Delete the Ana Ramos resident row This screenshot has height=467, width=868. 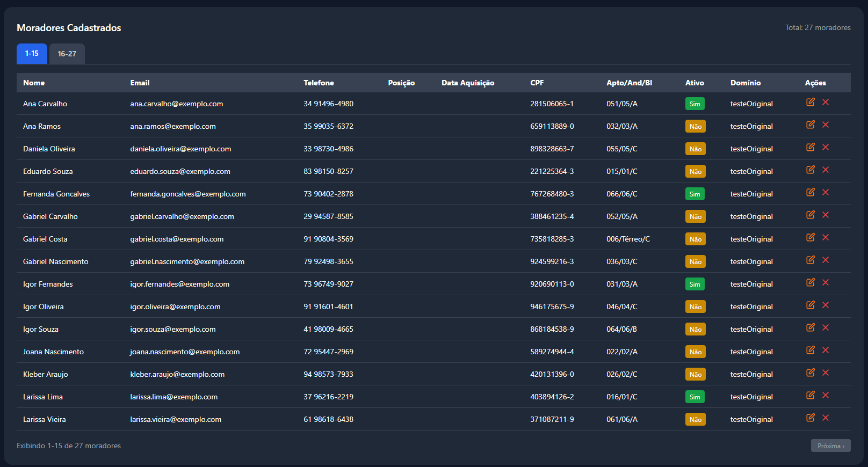pyautogui.click(x=826, y=125)
